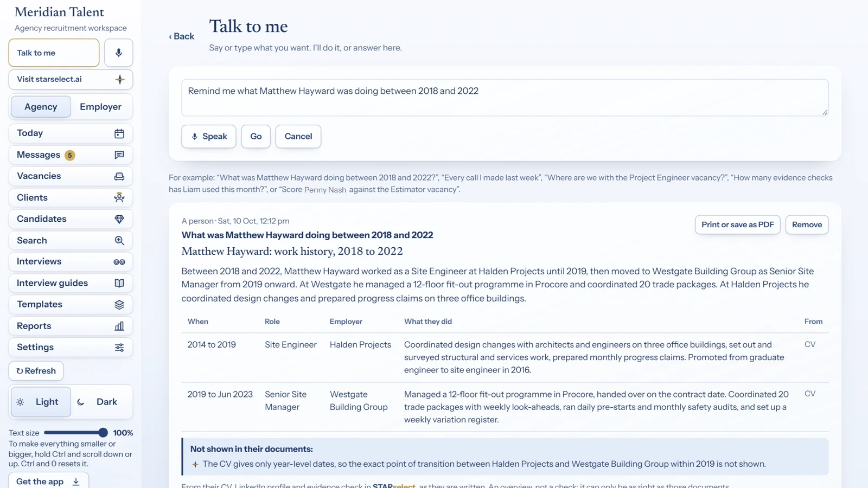The height and width of the screenshot is (488, 868).
Task: Select the Dark theme
Action: [x=101, y=402]
